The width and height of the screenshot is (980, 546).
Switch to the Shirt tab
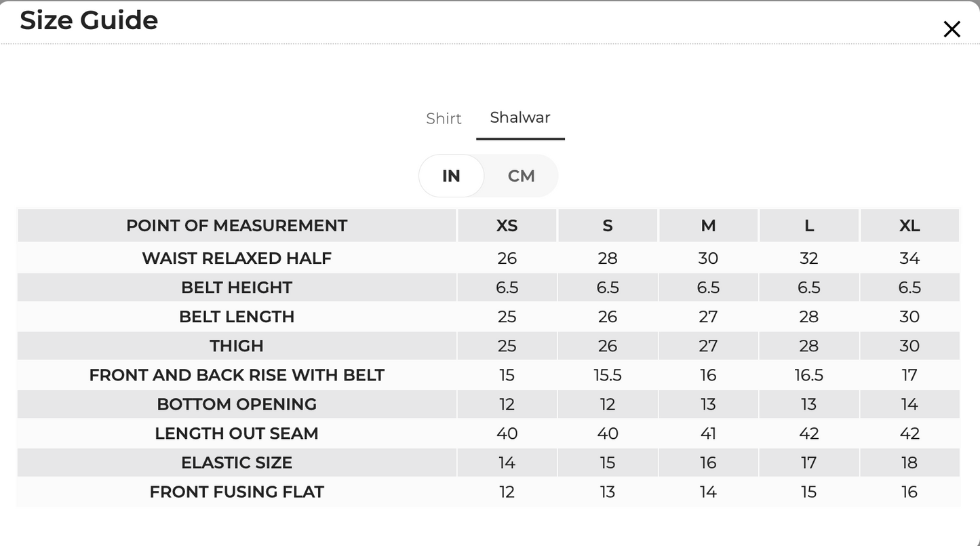point(444,118)
